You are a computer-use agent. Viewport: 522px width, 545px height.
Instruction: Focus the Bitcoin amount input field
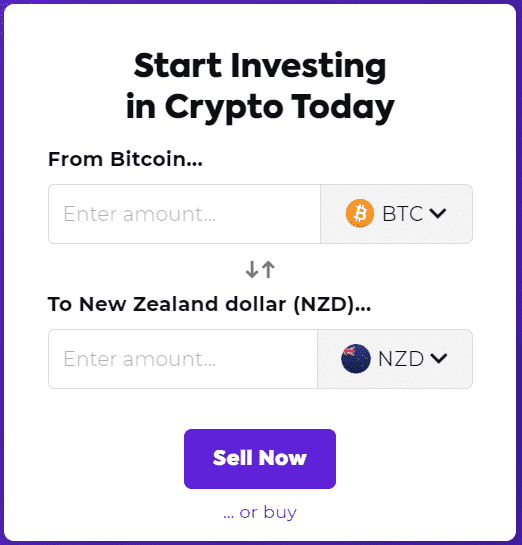[x=184, y=214]
